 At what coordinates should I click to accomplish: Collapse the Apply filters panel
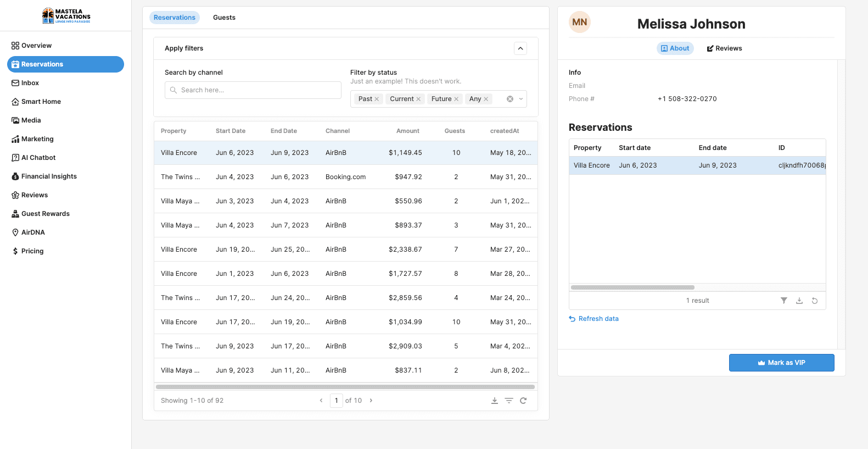[520, 48]
